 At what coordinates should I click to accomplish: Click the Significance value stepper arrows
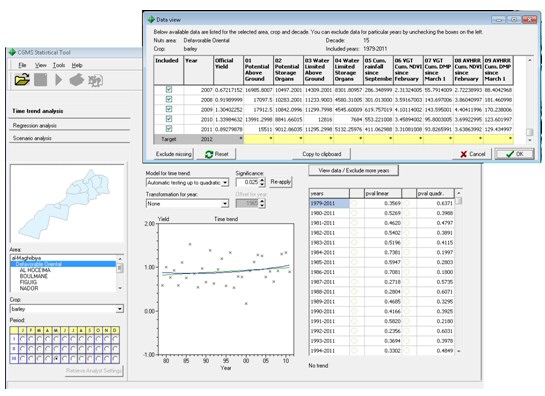pos(262,182)
